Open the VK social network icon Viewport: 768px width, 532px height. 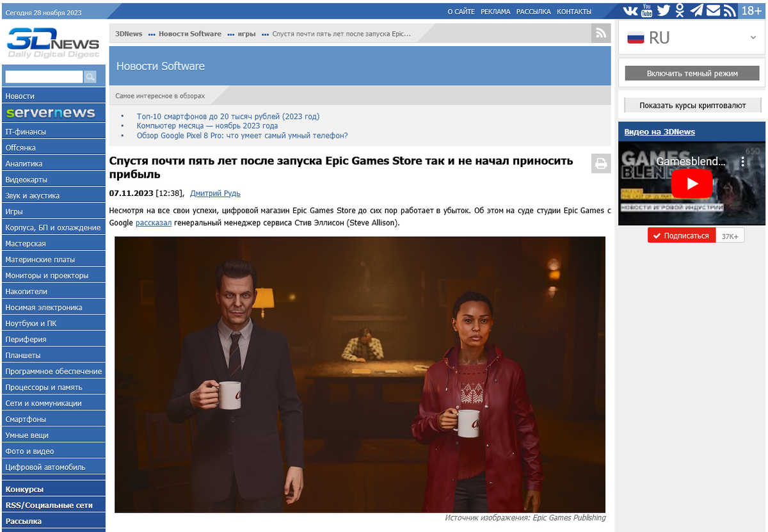point(630,11)
